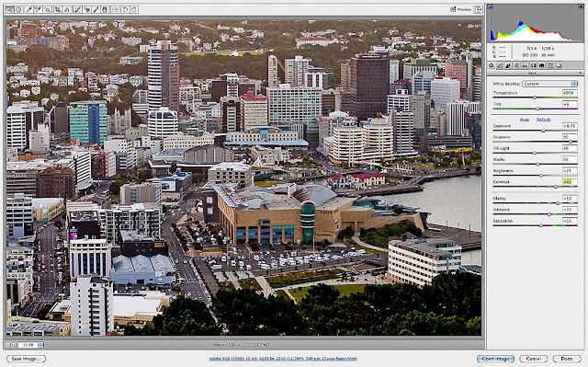Screen dimensions: 588x367
Task: Click the Temperature value field
Action: [x=570, y=93]
